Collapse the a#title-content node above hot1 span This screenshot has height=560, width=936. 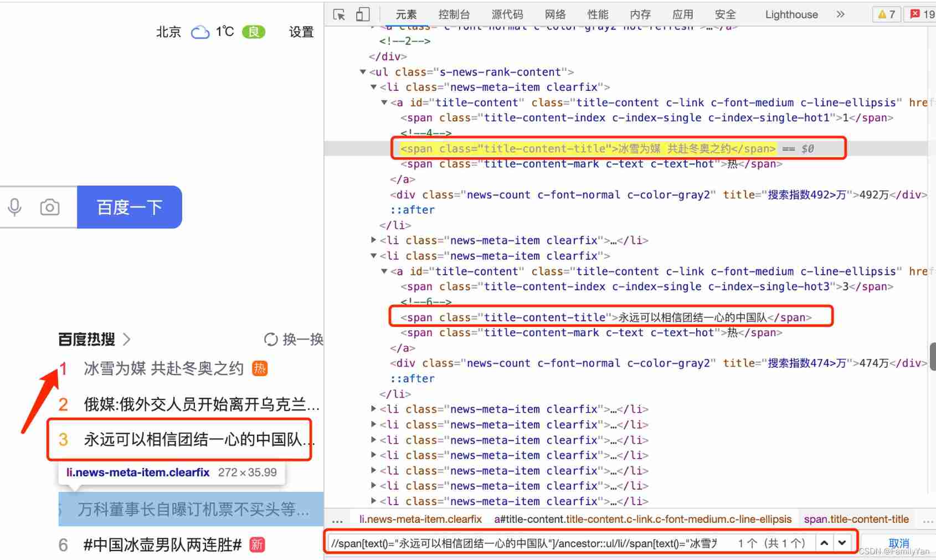click(384, 102)
